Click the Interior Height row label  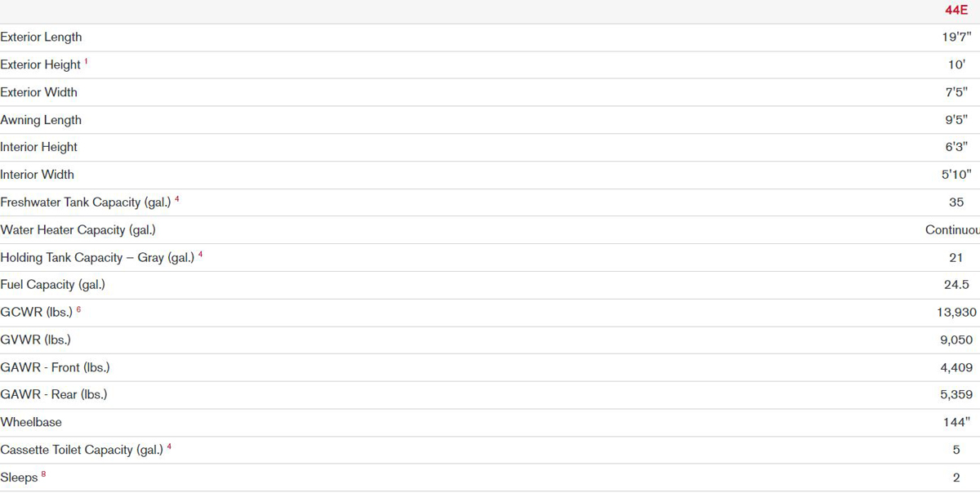point(38,147)
